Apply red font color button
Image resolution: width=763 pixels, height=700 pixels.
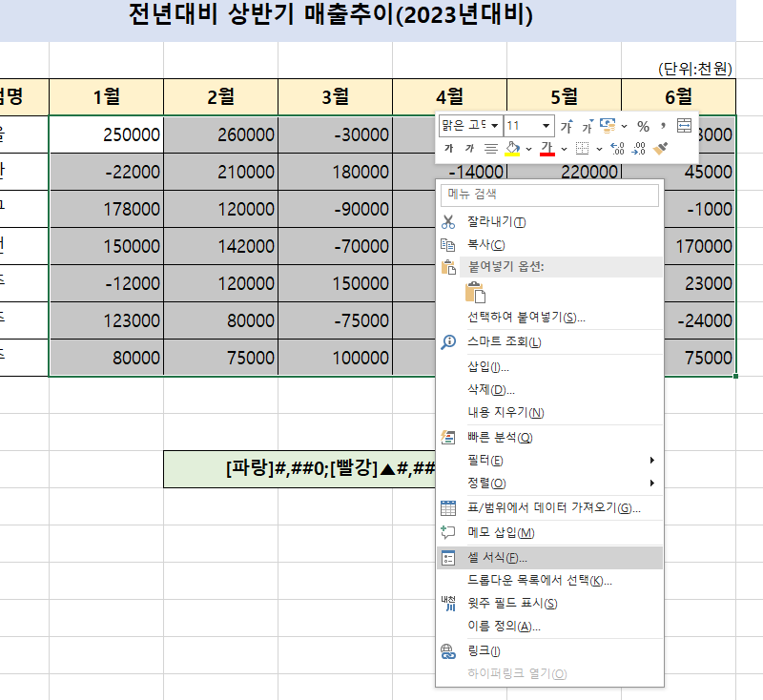click(x=547, y=149)
